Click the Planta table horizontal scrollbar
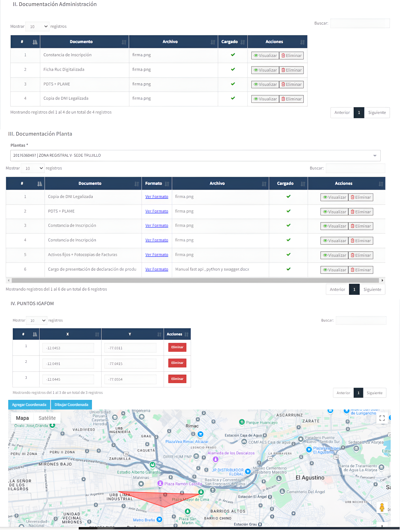400x532 pixels. [195, 280]
